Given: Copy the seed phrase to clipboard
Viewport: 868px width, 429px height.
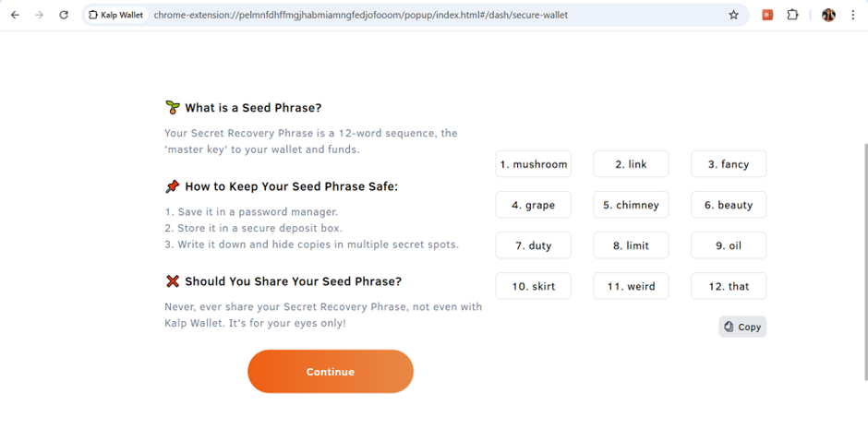Looking at the screenshot, I should [742, 327].
